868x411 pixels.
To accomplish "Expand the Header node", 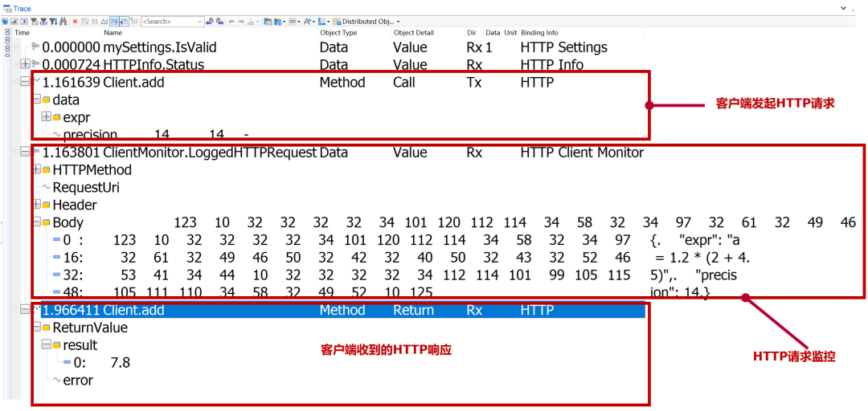I will point(36,205).
